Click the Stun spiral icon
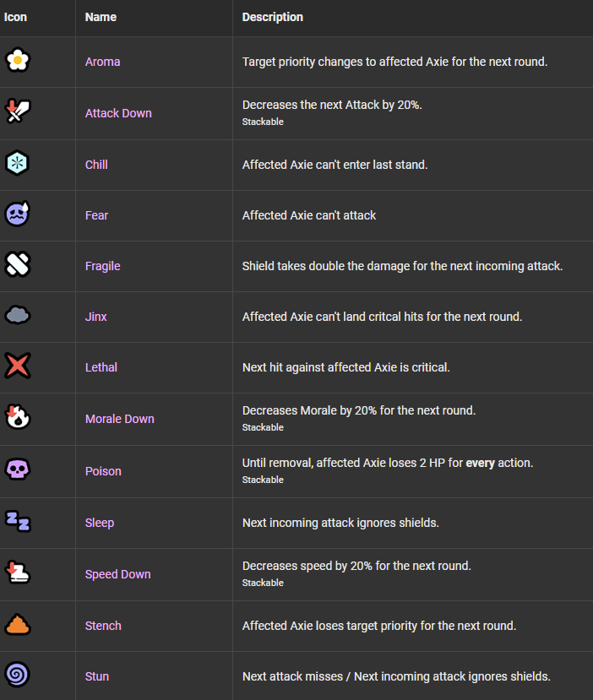 point(18,674)
